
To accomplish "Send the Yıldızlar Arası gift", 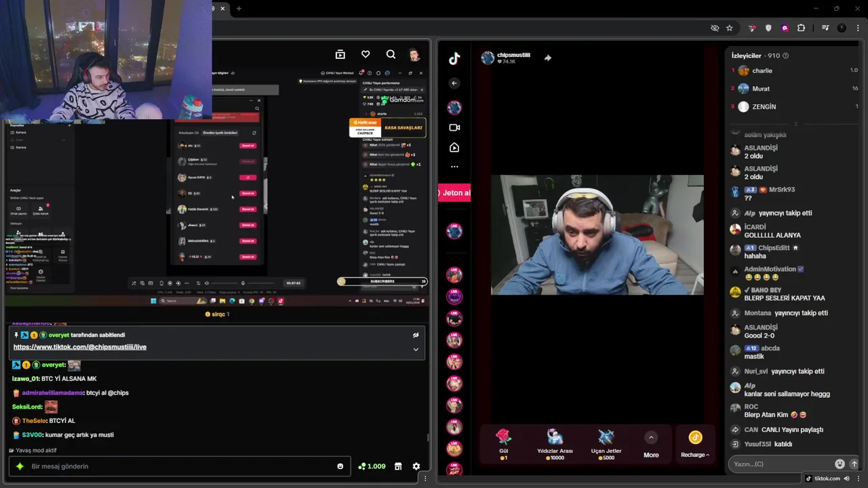I will (555, 445).
